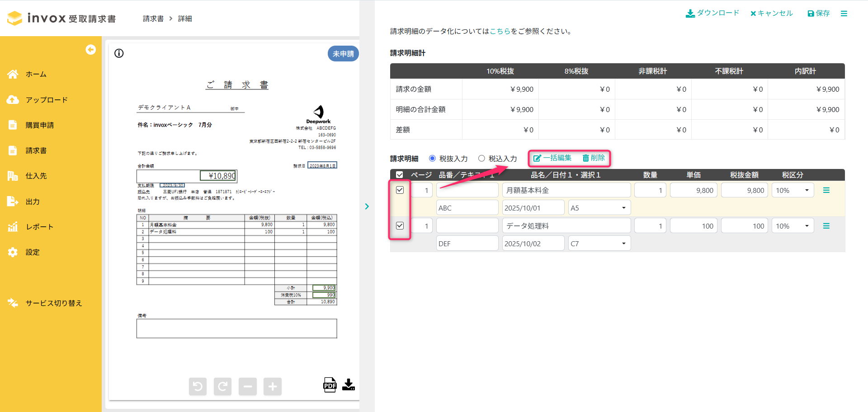Rotate the invoice preview clockwise
868x412 pixels.
point(222,387)
